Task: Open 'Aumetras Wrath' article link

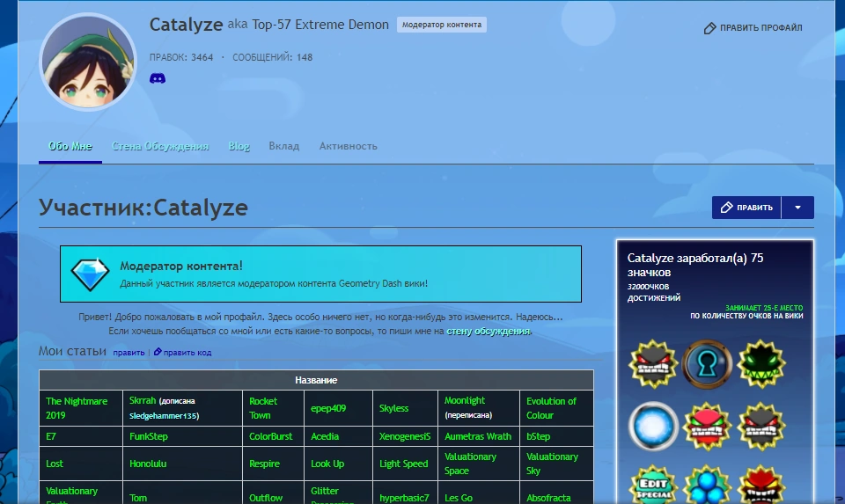Action: (x=477, y=436)
